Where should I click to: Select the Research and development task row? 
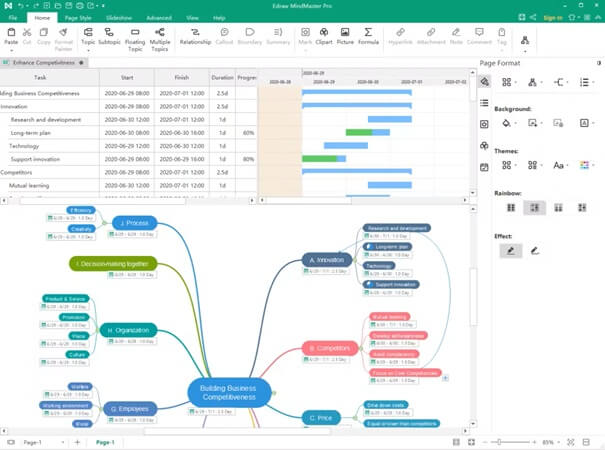coord(128,120)
